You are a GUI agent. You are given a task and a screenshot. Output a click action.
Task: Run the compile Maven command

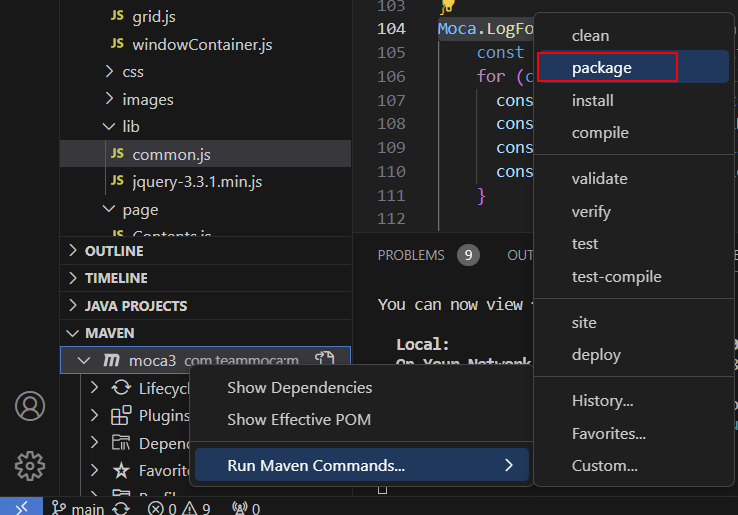pyautogui.click(x=634, y=133)
